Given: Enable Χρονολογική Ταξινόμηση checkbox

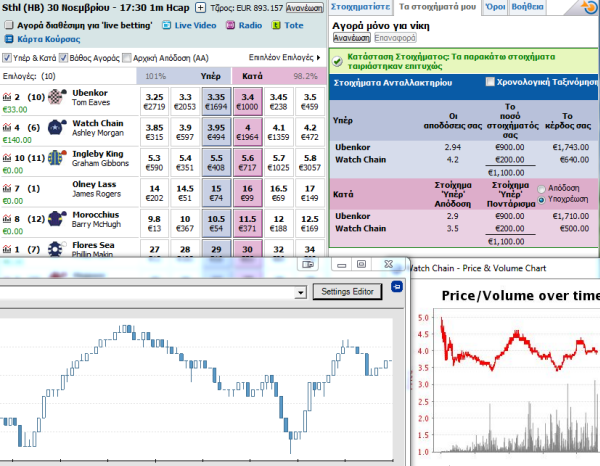Looking at the screenshot, I should [x=491, y=80].
